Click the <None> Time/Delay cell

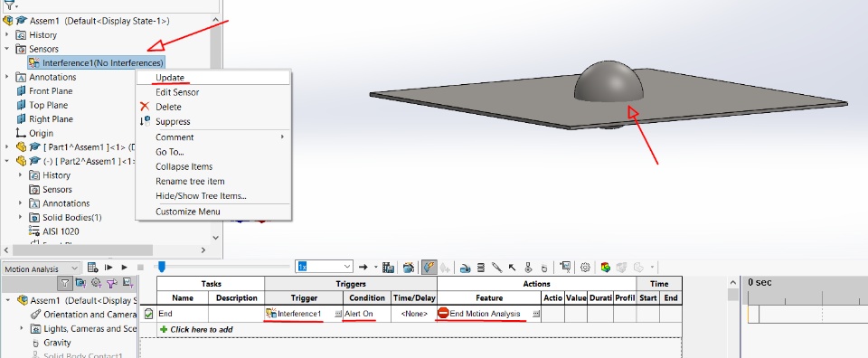(414, 314)
